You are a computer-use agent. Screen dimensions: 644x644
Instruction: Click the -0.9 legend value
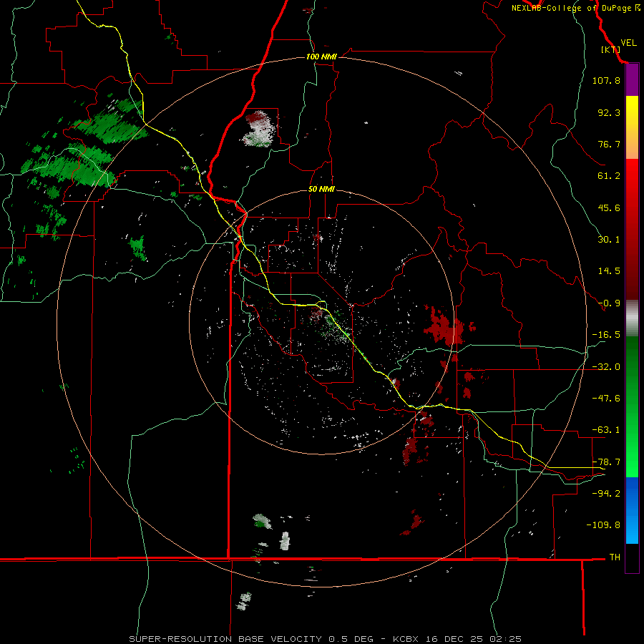pos(609,303)
